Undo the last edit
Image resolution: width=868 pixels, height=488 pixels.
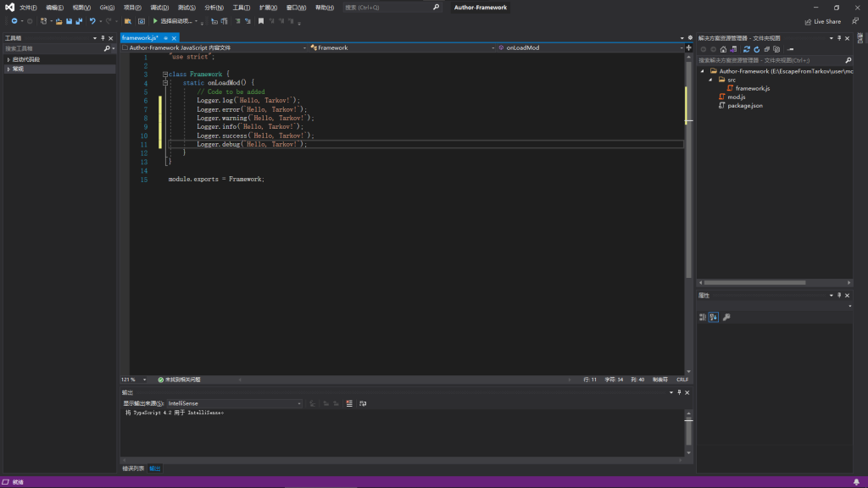pyautogui.click(x=92, y=21)
